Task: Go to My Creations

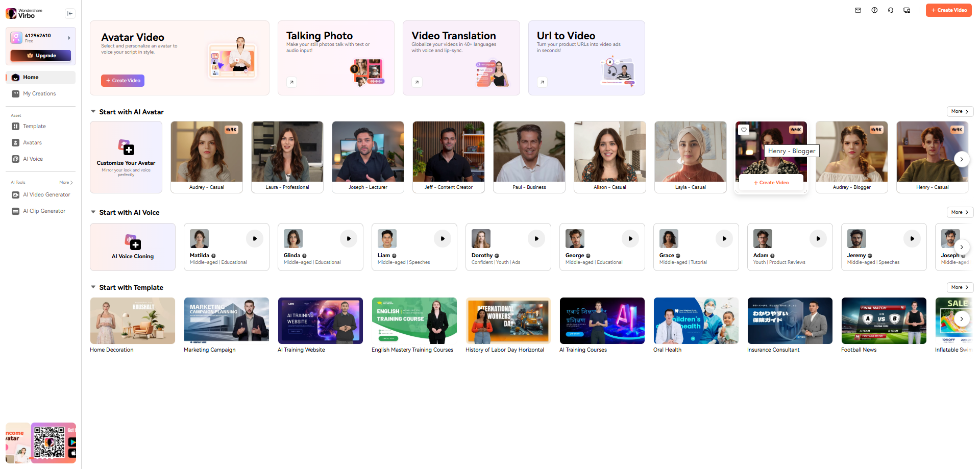Action: [39, 93]
